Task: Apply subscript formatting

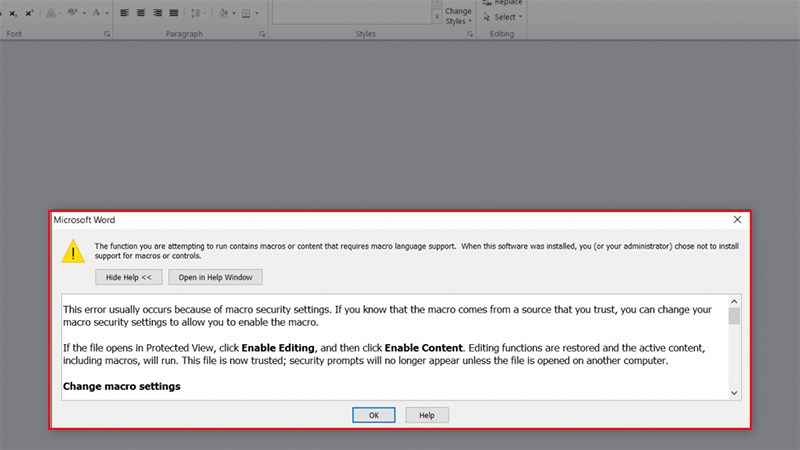Action: point(12,14)
